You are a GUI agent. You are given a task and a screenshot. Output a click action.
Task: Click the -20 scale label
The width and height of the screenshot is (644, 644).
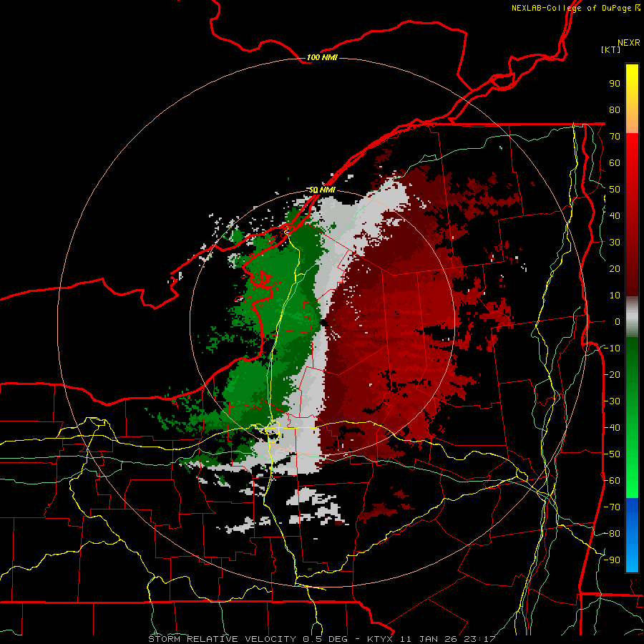(612, 374)
